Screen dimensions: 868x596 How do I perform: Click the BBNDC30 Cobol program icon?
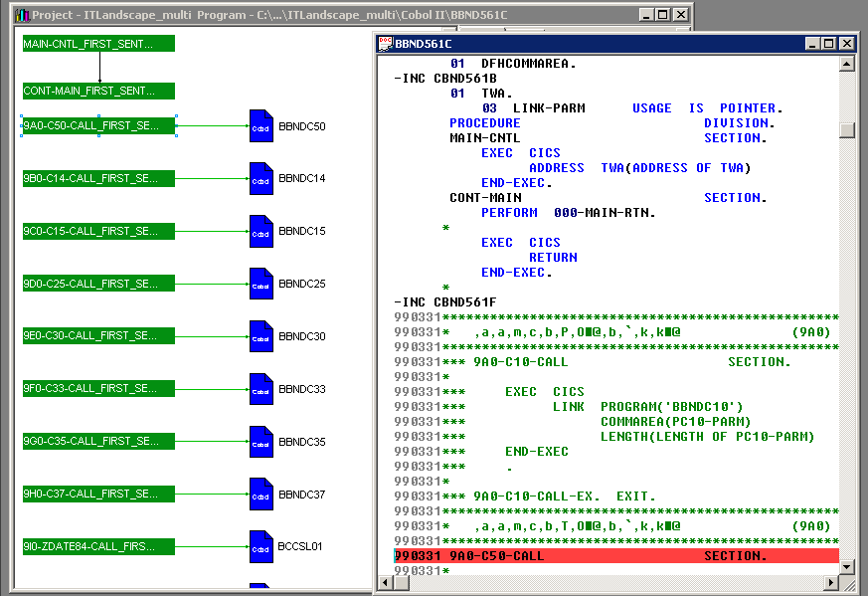pyautogui.click(x=261, y=336)
